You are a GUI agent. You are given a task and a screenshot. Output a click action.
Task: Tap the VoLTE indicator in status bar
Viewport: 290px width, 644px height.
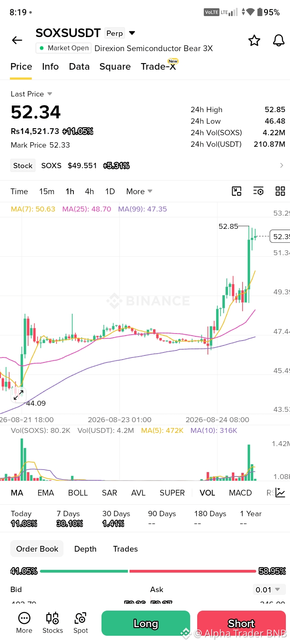(211, 12)
